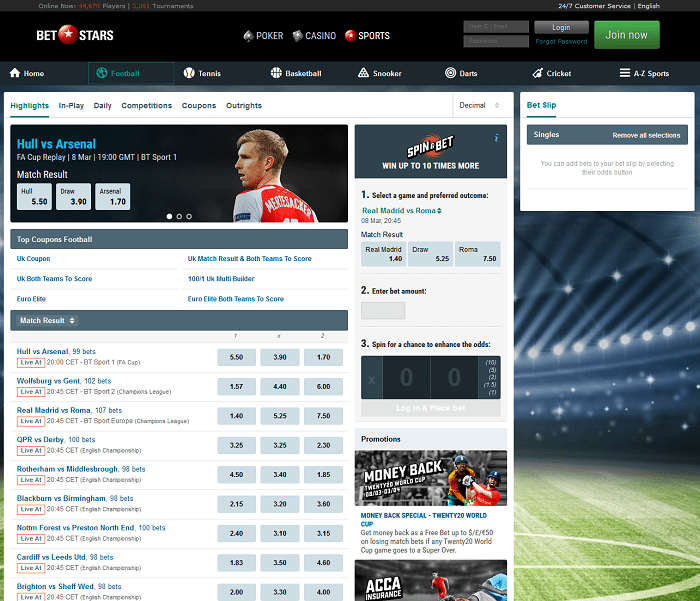Open 100/1 Uk Multi Builder coupon

click(x=221, y=279)
